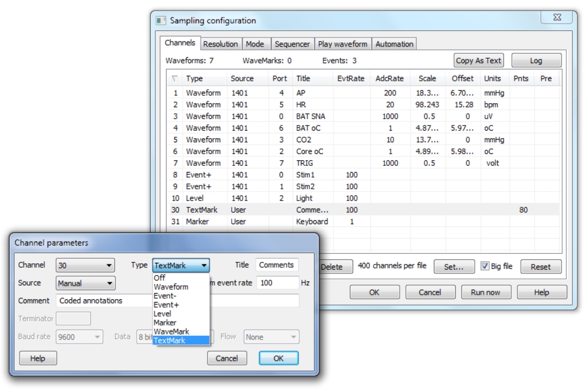Open the Source dropdown showing Manual
This screenshot has width=588, height=390.
(85, 283)
